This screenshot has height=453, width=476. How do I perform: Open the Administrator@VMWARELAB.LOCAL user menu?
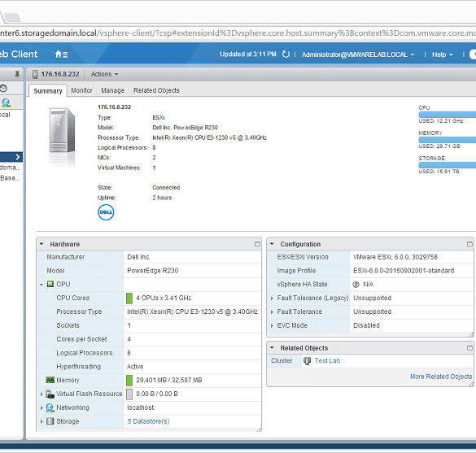[358, 54]
